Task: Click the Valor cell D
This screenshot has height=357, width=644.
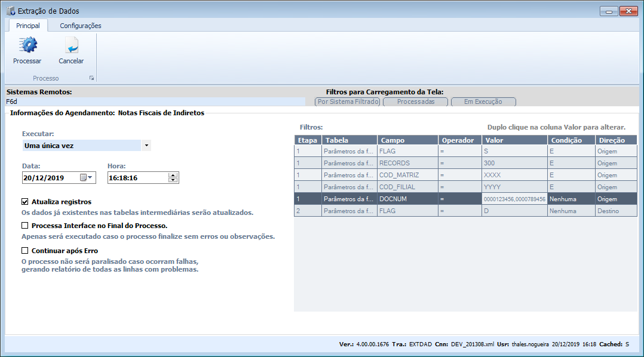Action: [x=514, y=211]
